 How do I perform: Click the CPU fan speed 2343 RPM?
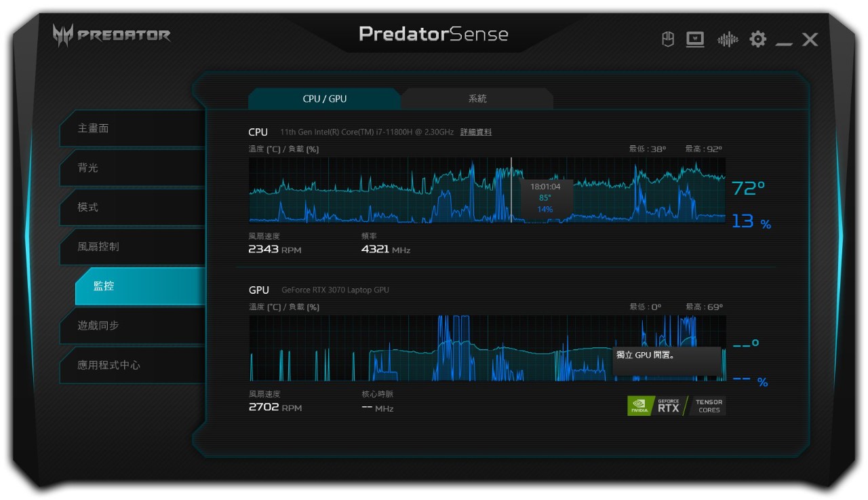coord(275,249)
